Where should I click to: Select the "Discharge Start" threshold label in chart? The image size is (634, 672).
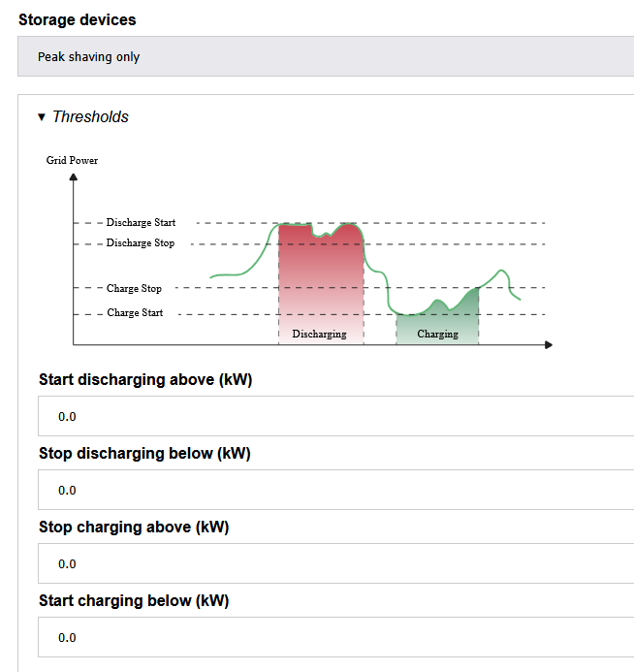(x=141, y=223)
